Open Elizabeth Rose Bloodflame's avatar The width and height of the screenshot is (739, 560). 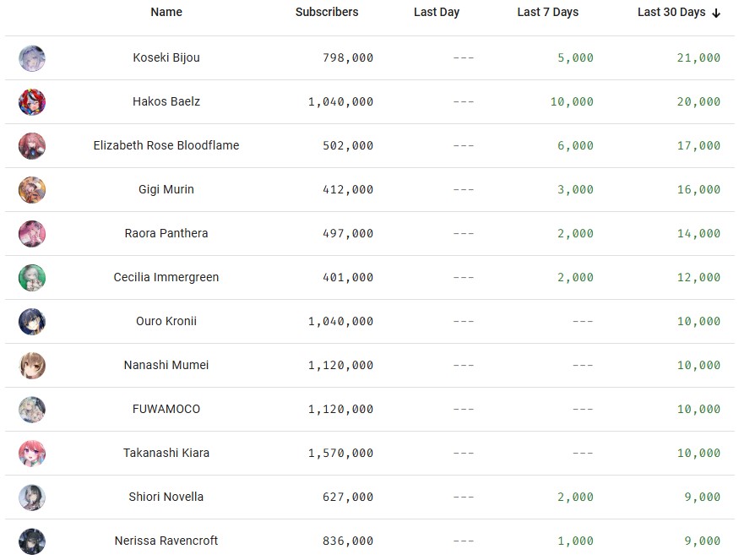pos(32,146)
